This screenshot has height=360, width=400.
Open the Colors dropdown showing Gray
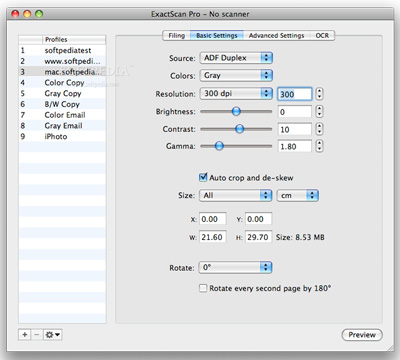click(x=236, y=76)
